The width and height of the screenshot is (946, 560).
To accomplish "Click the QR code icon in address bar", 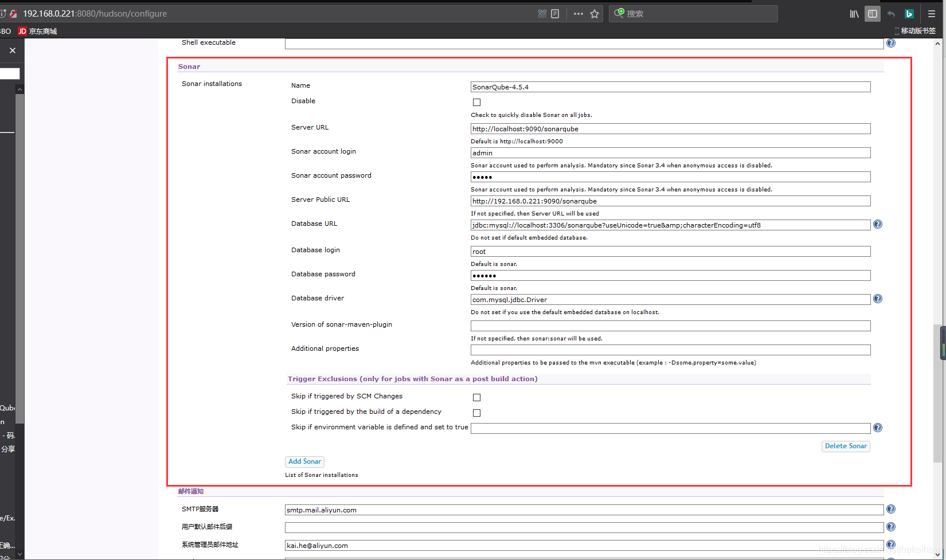I will [x=542, y=14].
